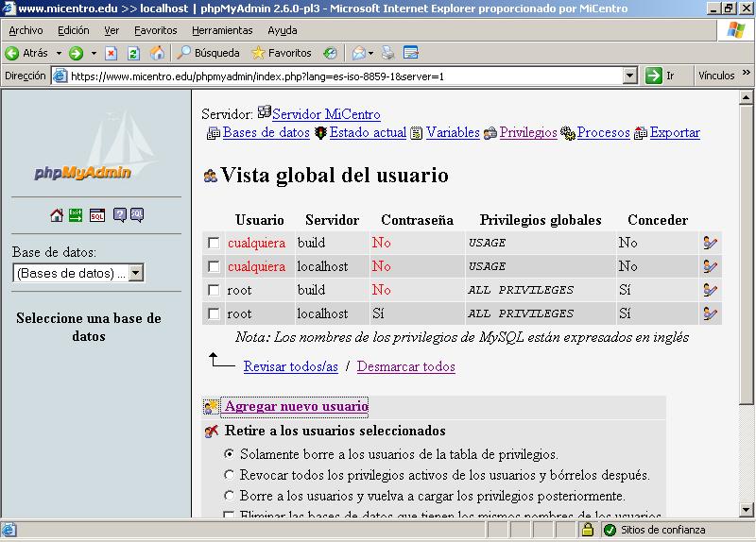The height and width of the screenshot is (542, 756).
Task: Open the Variables link
Action: (453, 132)
